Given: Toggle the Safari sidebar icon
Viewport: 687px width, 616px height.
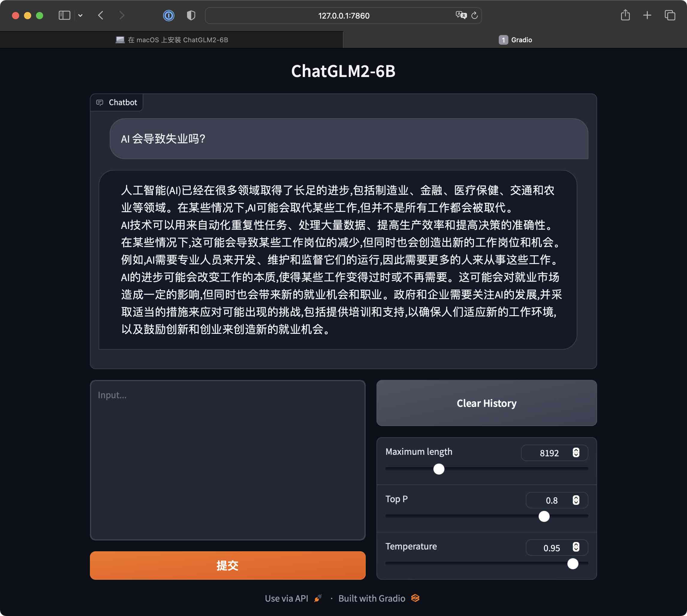Looking at the screenshot, I should pyautogui.click(x=64, y=16).
